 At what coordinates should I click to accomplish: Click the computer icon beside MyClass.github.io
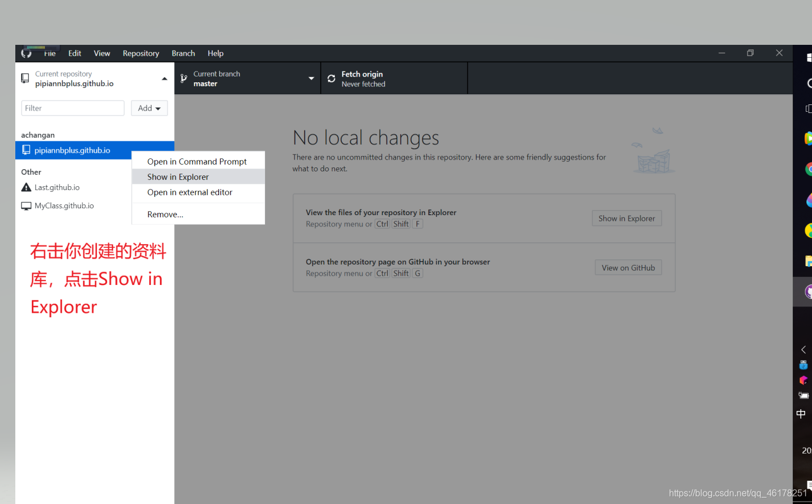26,205
